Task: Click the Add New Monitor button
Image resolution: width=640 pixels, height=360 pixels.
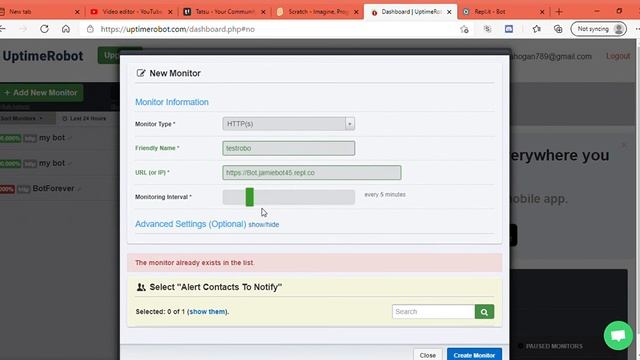Action: tap(41, 93)
